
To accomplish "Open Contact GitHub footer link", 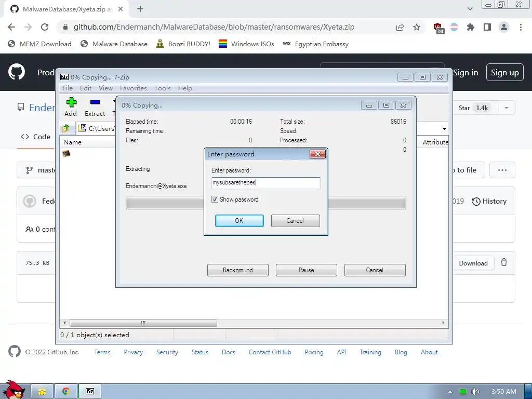I will tap(270, 352).
